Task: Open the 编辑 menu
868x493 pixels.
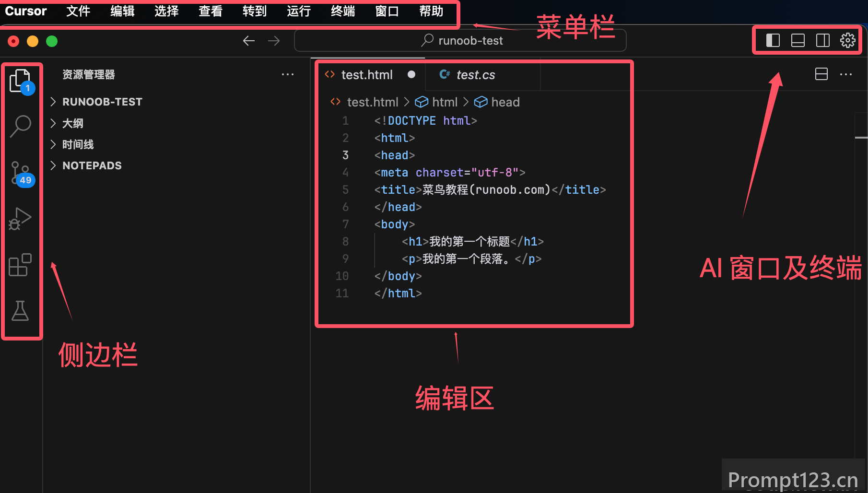Action: [122, 11]
